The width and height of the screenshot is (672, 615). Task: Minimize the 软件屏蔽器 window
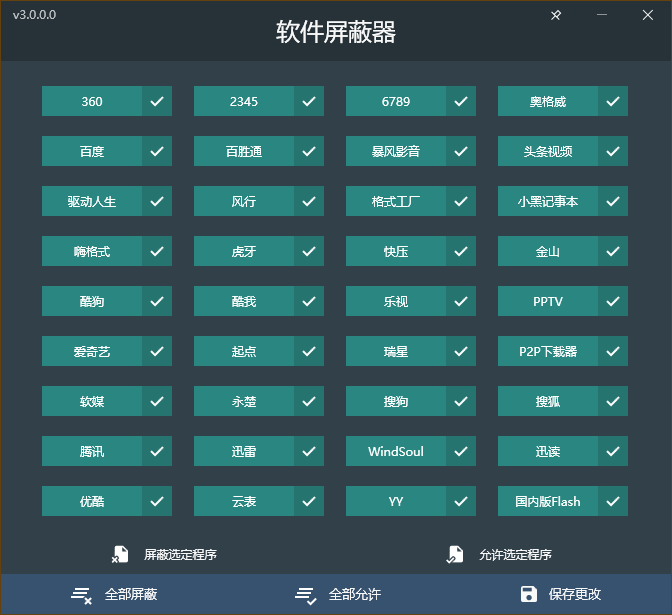[602, 15]
